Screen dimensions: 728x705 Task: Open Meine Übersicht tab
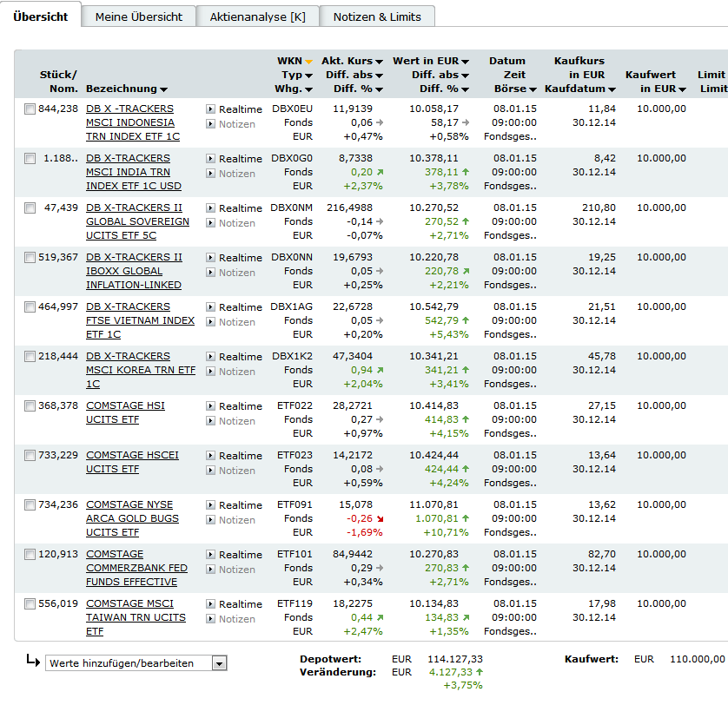pyautogui.click(x=139, y=16)
